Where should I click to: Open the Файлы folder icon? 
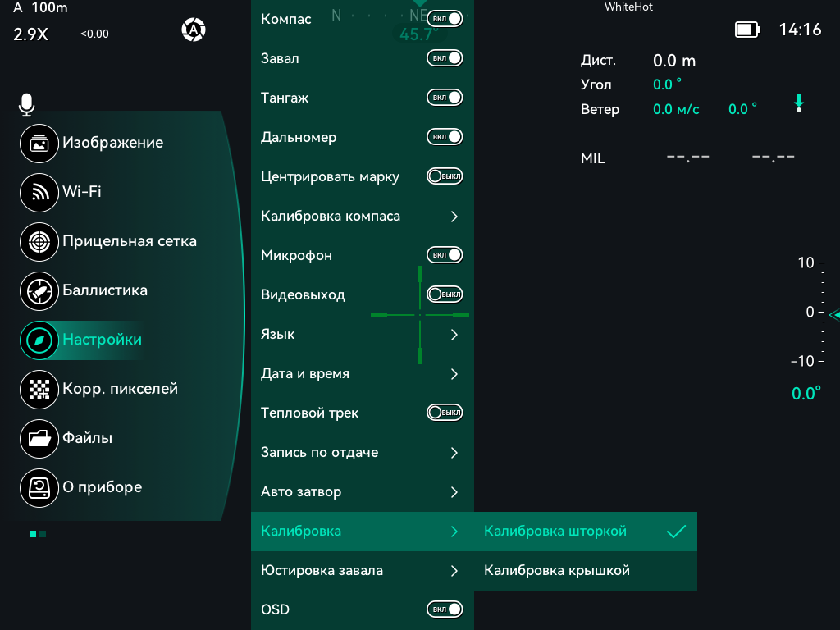click(39, 439)
